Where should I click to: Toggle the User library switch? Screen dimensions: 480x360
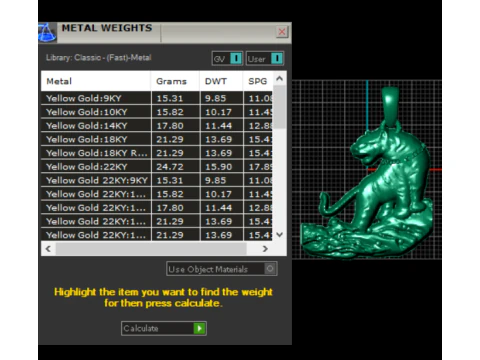tap(265, 59)
